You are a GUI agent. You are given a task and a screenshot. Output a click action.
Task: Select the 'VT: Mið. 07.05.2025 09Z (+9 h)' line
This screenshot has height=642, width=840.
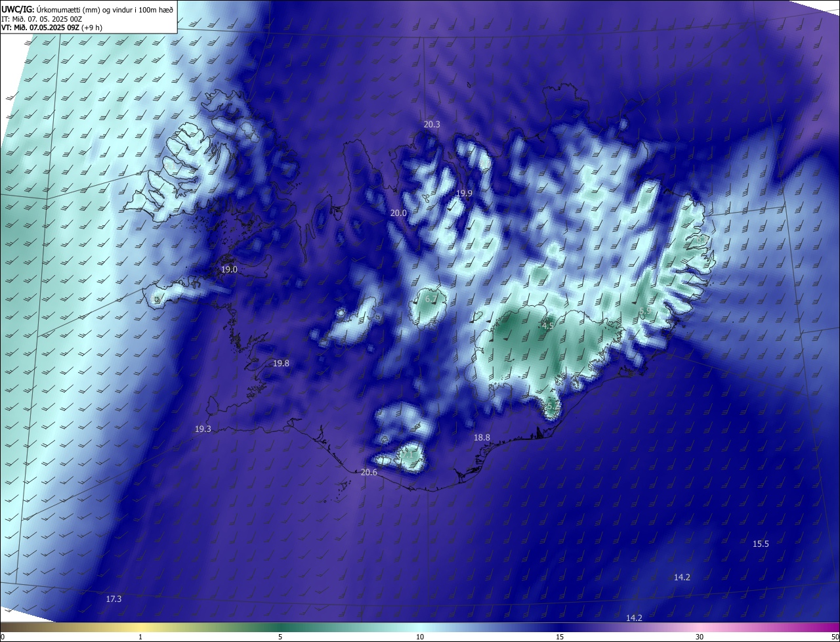coord(51,28)
